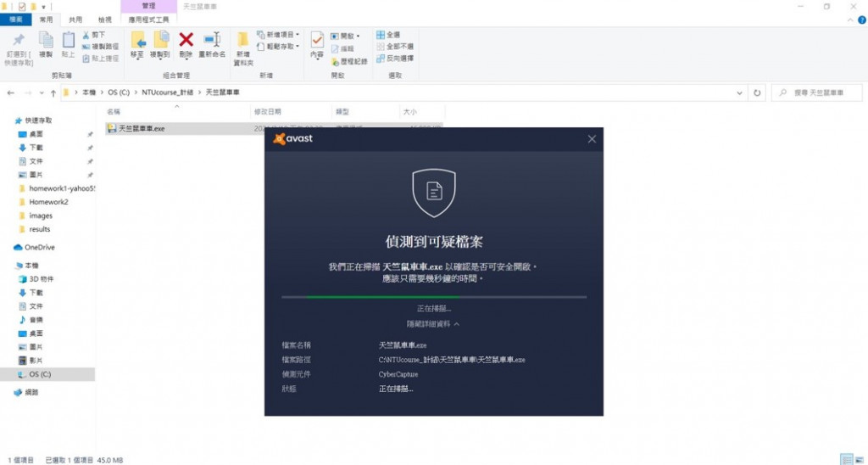Click the 管理 (Manage) contextual tab
Image resolution: width=868 pixels, height=465 pixels.
[x=149, y=6]
